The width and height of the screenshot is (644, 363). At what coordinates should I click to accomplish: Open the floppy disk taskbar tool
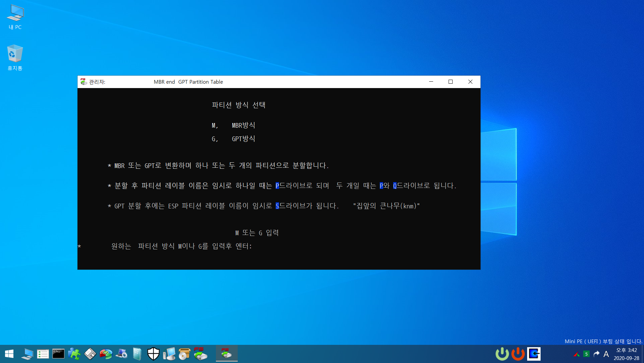[x=90, y=354]
